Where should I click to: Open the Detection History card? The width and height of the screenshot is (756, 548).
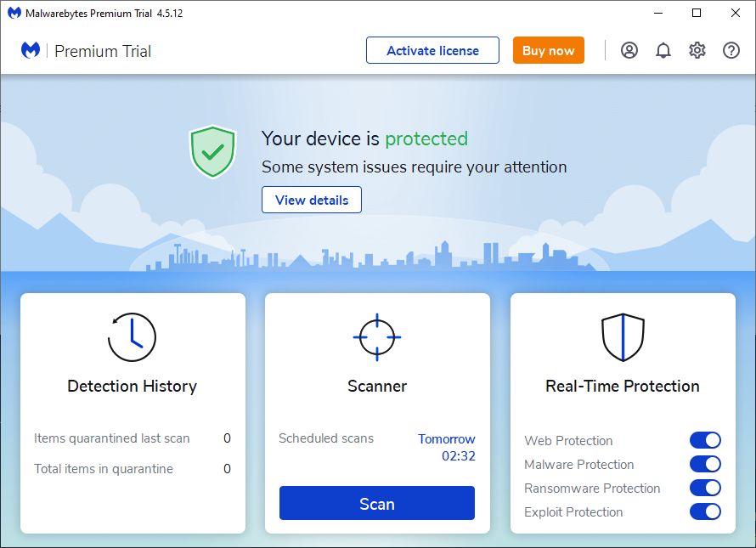tap(132, 386)
